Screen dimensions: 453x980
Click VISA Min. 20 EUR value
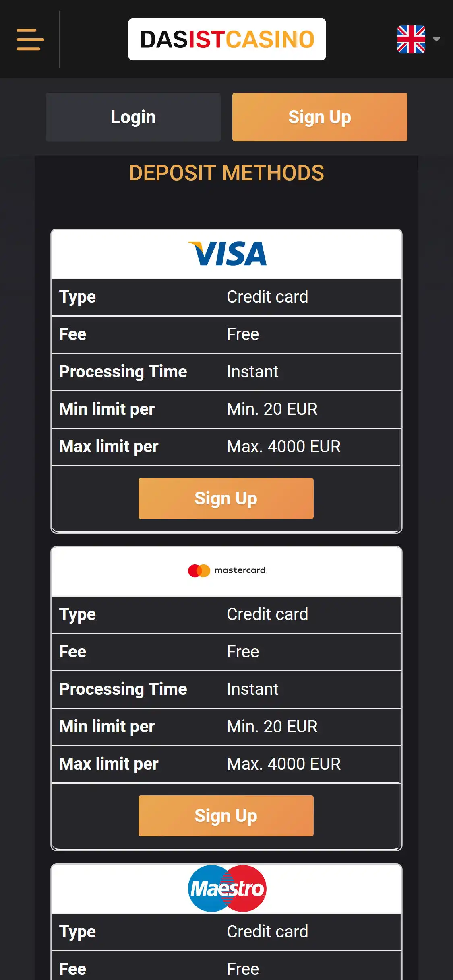pyautogui.click(x=272, y=409)
